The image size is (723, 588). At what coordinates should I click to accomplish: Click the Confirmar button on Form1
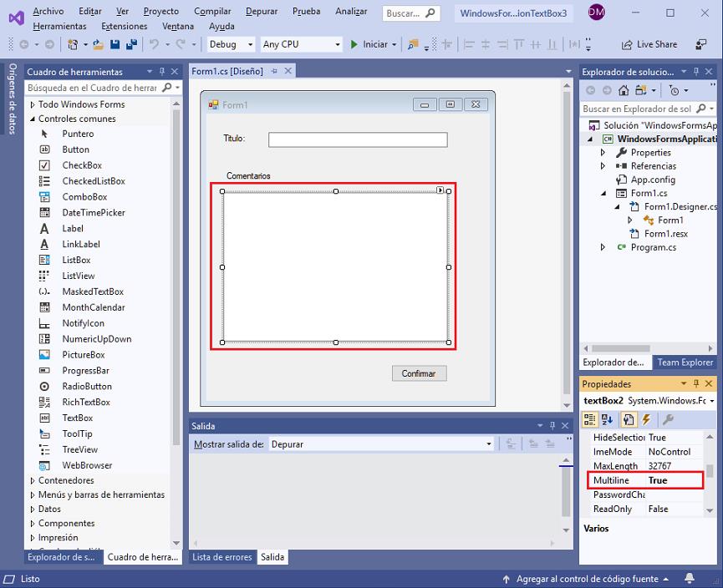(x=419, y=373)
